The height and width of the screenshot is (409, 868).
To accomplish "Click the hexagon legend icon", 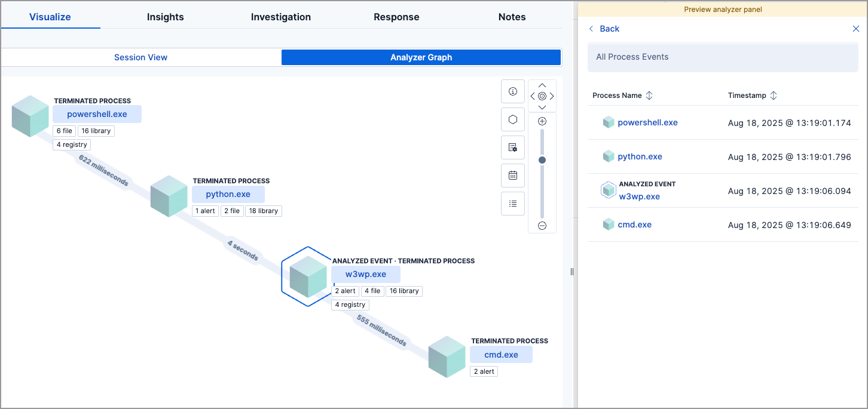I will (512, 119).
